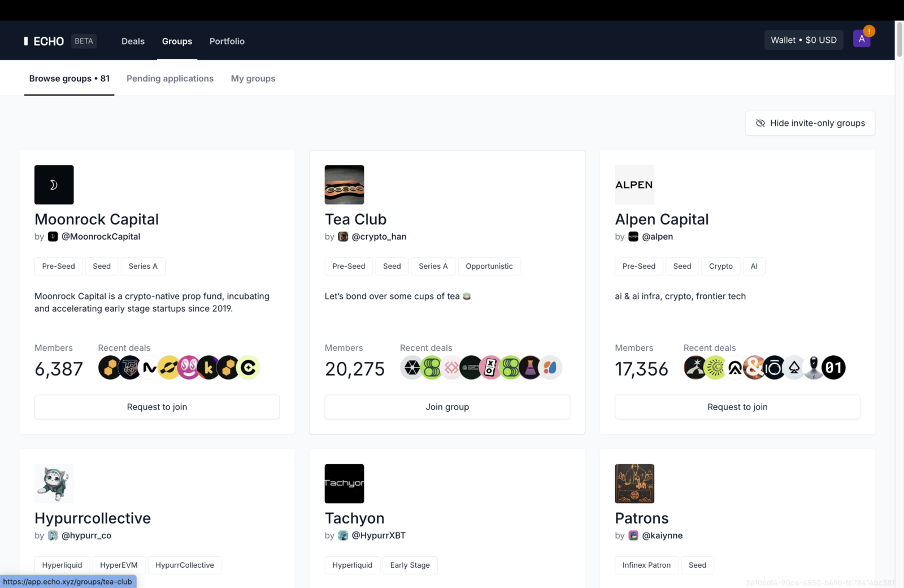Open the yellow 'k' deal icon in Moonrock Capital

pyautogui.click(x=208, y=368)
